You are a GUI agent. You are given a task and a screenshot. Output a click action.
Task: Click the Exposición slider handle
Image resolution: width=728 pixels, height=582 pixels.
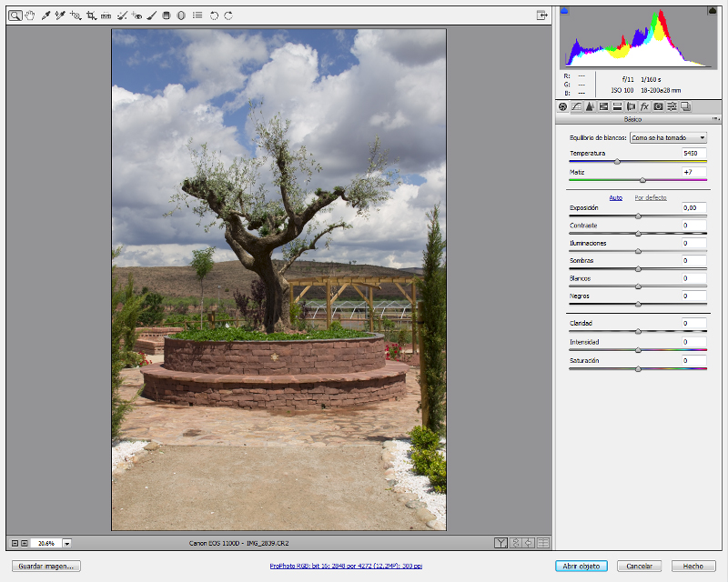pos(639,216)
